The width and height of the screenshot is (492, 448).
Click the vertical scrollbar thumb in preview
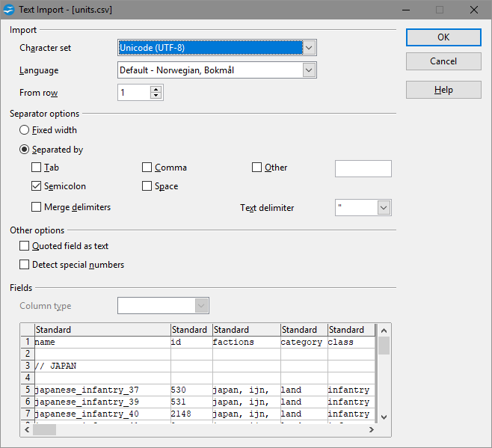[x=384, y=346]
